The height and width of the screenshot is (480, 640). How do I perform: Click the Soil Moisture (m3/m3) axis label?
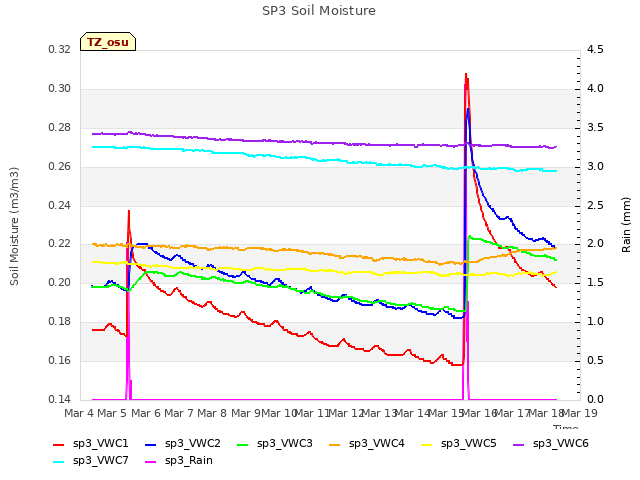pos(15,226)
